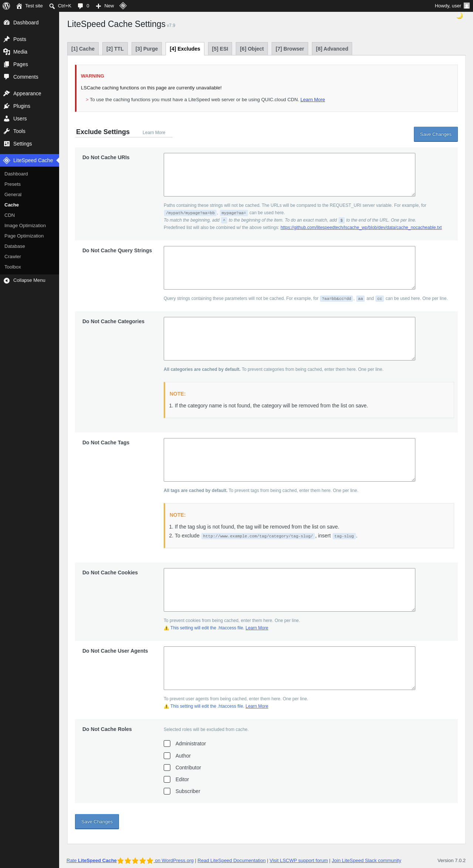Click the fifth rating star in the footer
The image size is (473, 868).
coord(150,861)
